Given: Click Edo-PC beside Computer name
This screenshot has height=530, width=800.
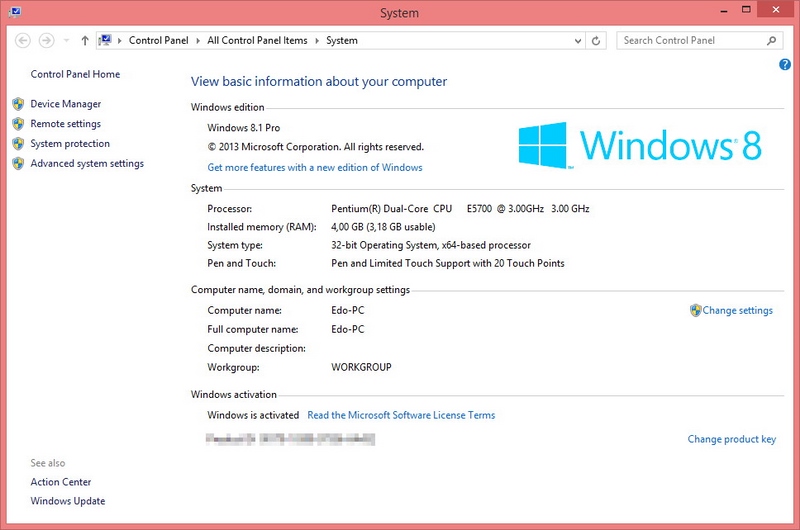Looking at the screenshot, I should pyautogui.click(x=347, y=310).
